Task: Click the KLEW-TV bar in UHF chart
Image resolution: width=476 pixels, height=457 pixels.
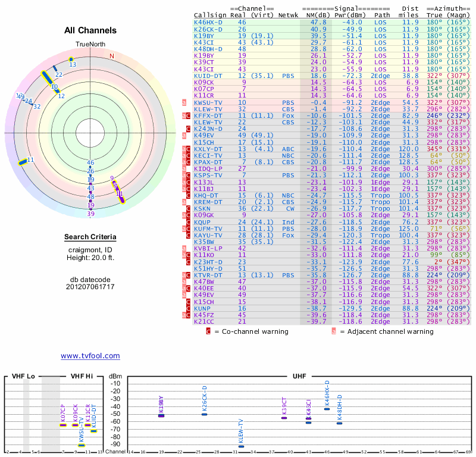Action: [242, 446]
